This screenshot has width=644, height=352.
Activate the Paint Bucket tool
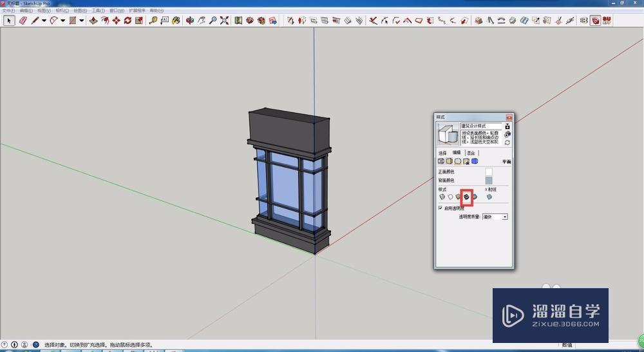click(x=176, y=20)
